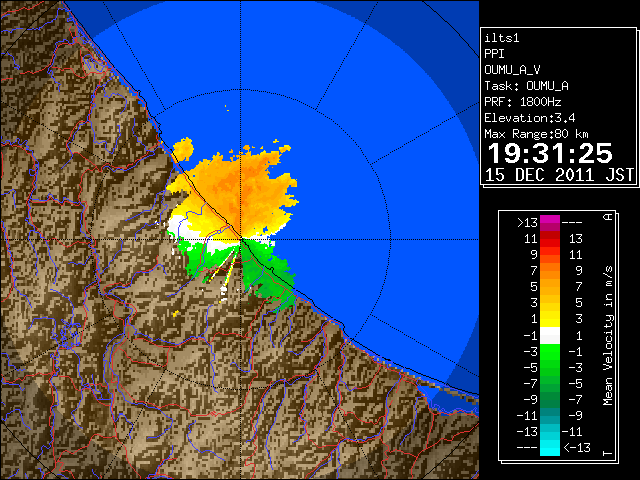Image resolution: width=640 pixels, height=480 pixels.
Task: Click the 'Max Range:80 km' text
Action: tap(536, 134)
